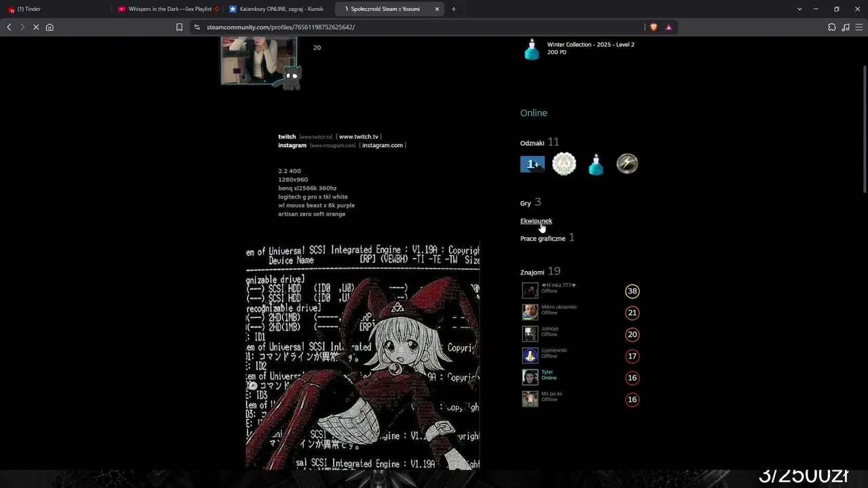Open the Winter Collection 2025 candle badge
This screenshot has height=488, width=868.
532,49
